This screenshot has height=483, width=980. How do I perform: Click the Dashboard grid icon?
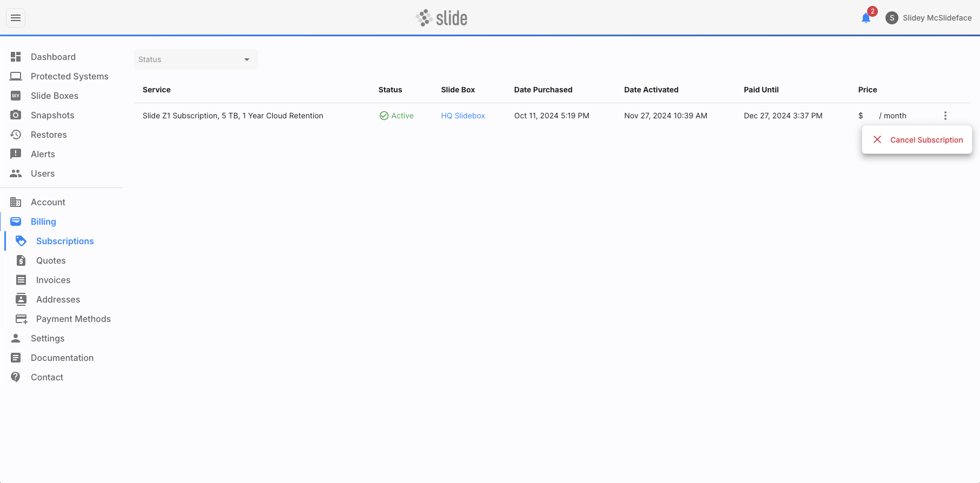pos(16,57)
